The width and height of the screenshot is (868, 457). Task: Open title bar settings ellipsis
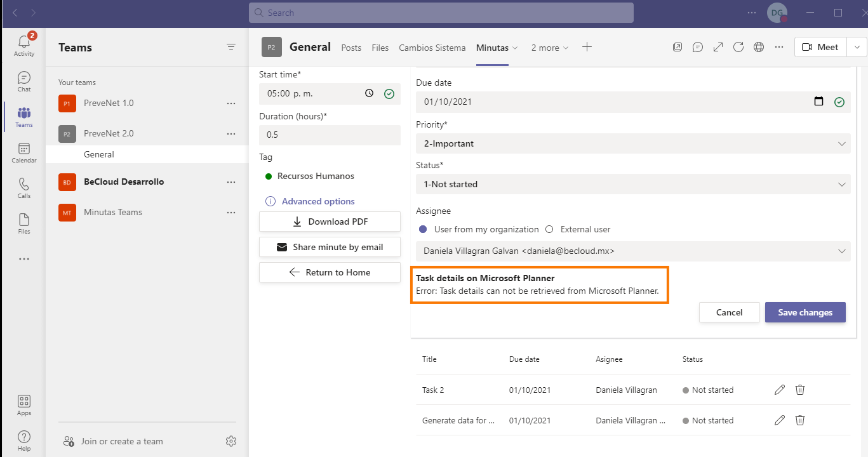point(752,13)
